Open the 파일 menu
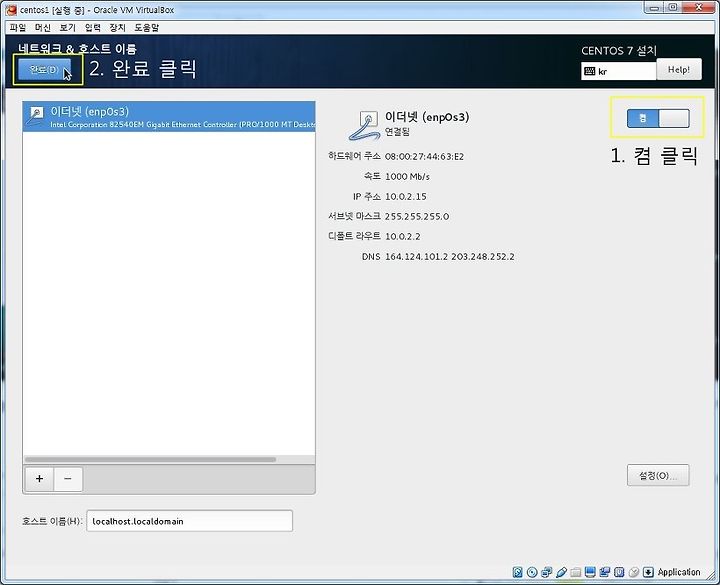 tap(18, 28)
